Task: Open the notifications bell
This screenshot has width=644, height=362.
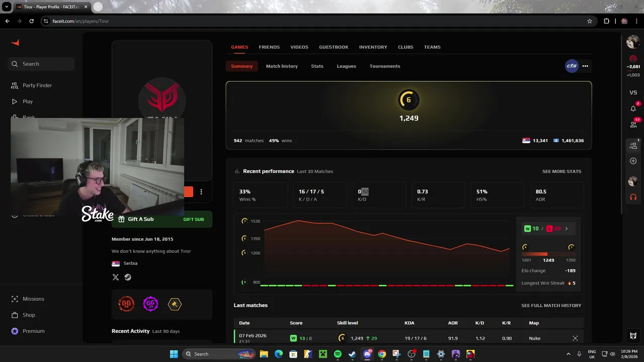Action: click(633, 109)
